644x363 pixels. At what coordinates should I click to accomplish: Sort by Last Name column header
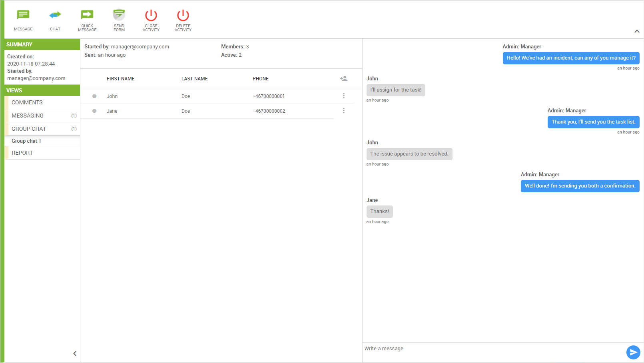click(x=195, y=79)
